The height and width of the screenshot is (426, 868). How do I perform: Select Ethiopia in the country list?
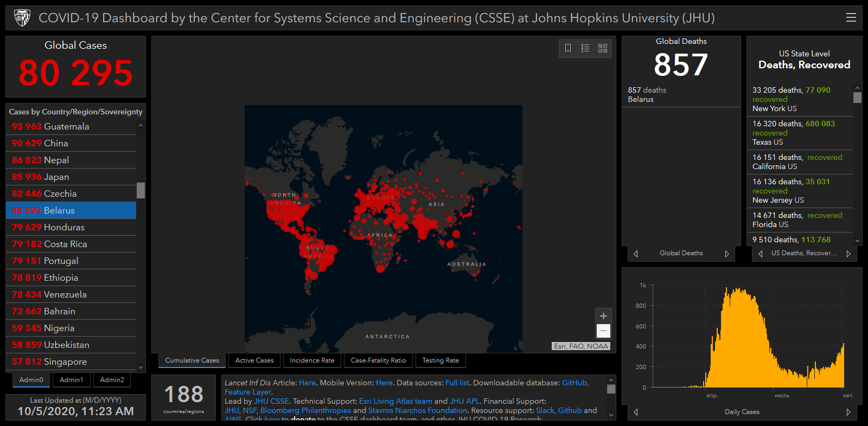pos(71,277)
